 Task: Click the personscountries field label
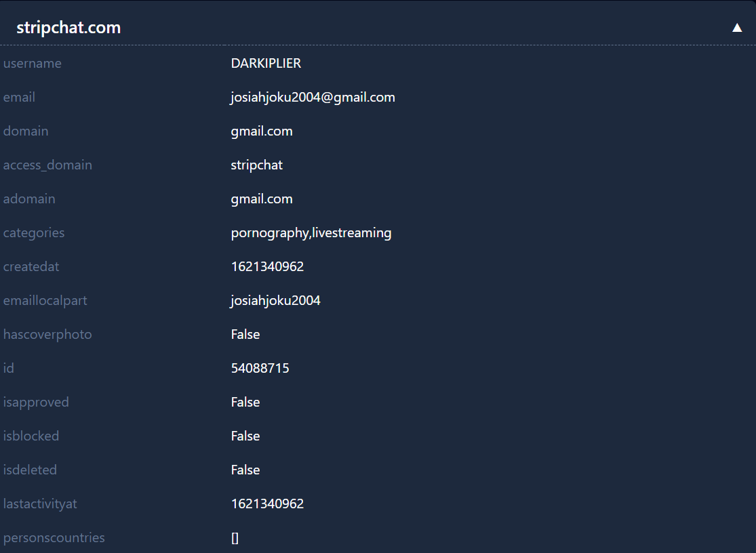(x=54, y=538)
